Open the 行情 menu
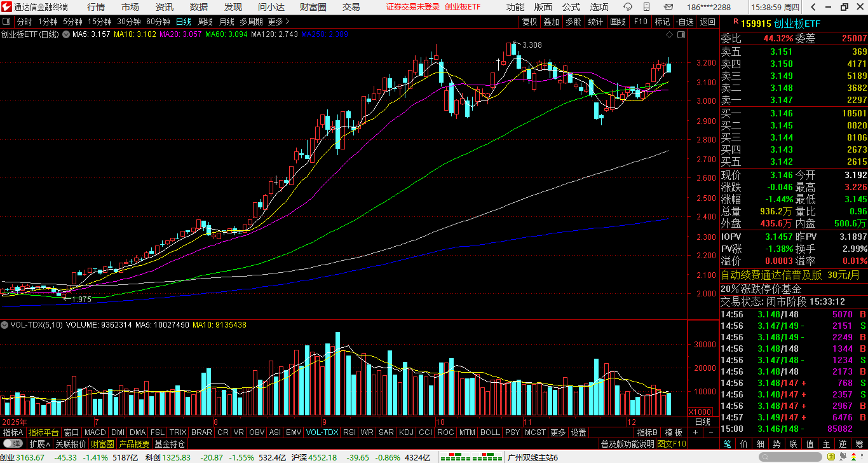 [96, 7]
